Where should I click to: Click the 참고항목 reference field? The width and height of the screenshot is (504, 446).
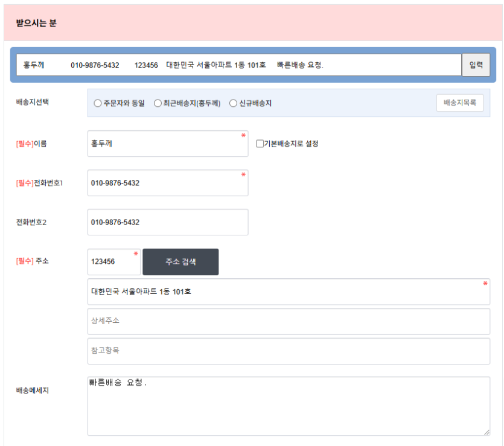288,351
